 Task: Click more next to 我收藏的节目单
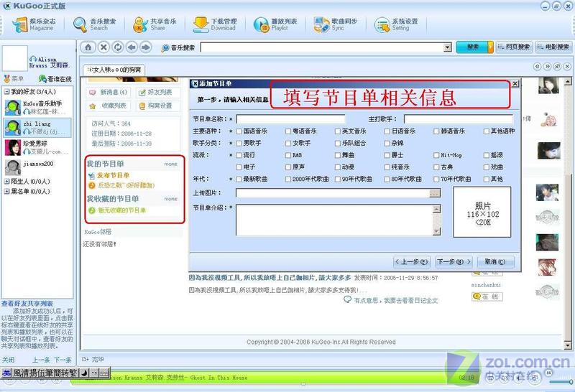[170, 199]
